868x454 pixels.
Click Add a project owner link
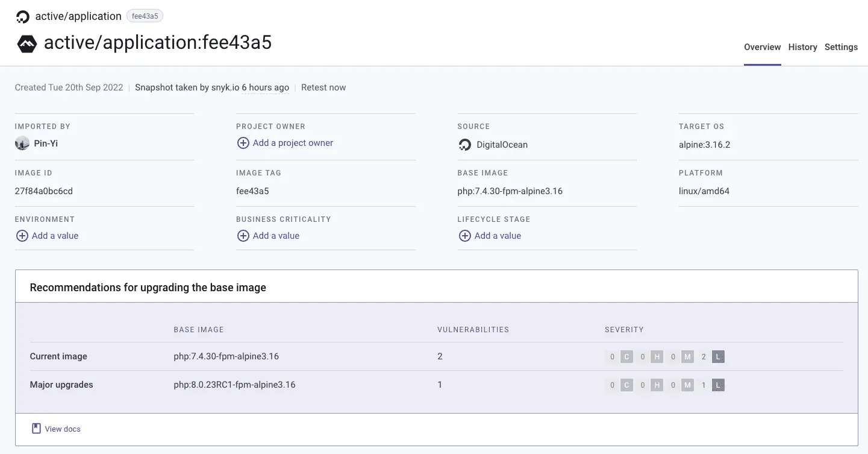[293, 143]
